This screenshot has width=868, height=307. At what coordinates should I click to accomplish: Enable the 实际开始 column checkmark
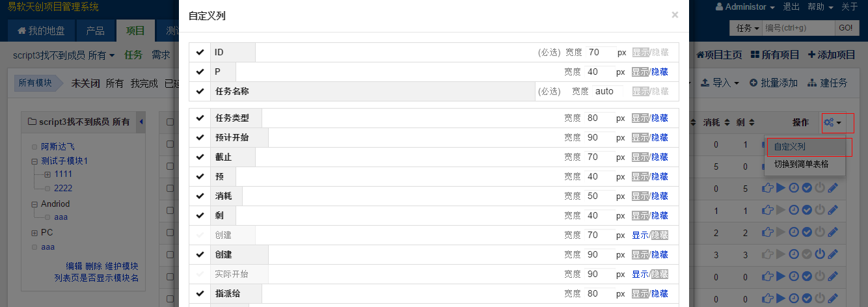[200, 274]
